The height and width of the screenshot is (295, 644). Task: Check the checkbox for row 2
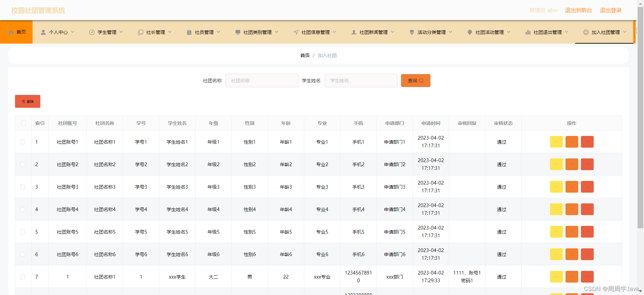tap(23, 164)
